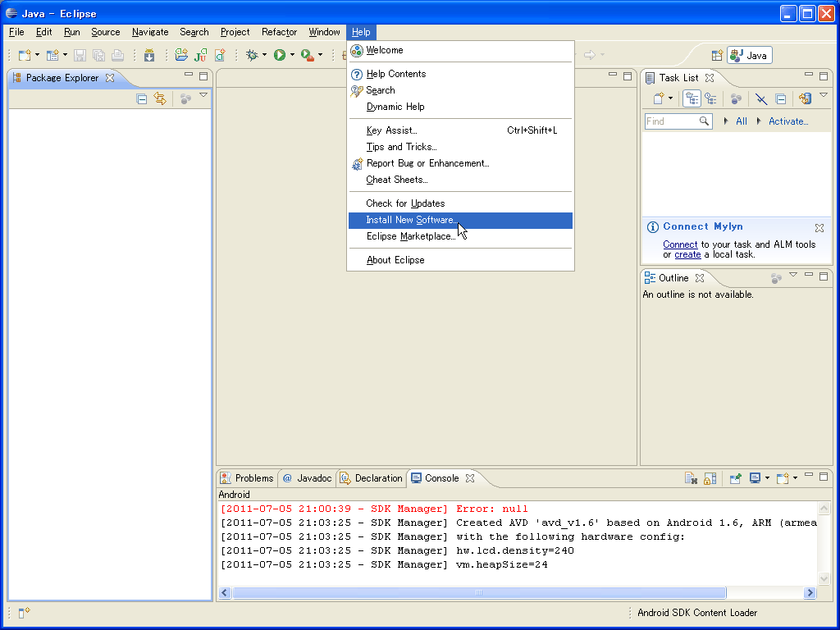The image size is (840, 630).
Task: Click the green Run icon
Action: pos(280,55)
